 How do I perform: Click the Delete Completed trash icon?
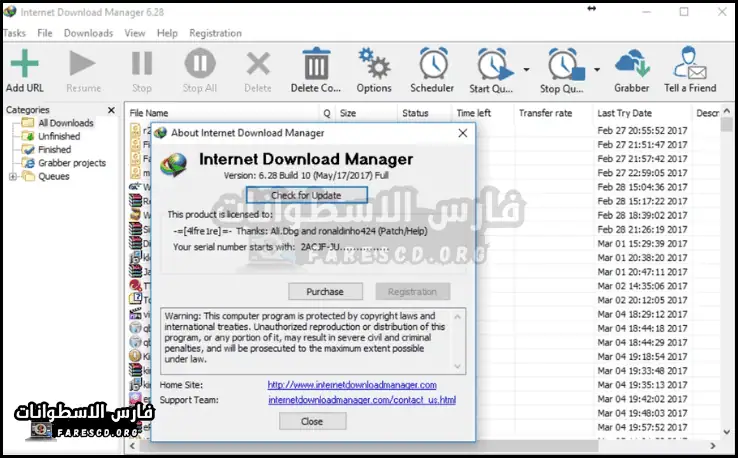[x=316, y=66]
